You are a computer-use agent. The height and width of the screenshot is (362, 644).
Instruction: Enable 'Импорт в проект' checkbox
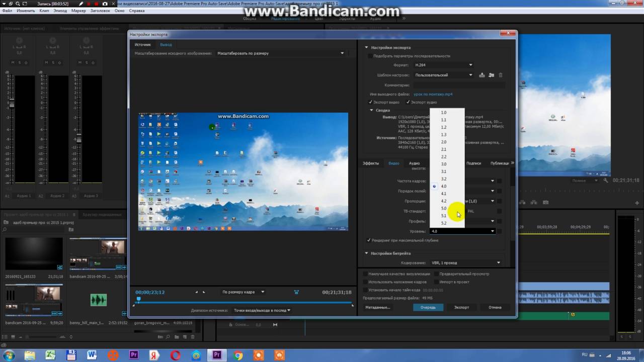click(x=436, y=282)
